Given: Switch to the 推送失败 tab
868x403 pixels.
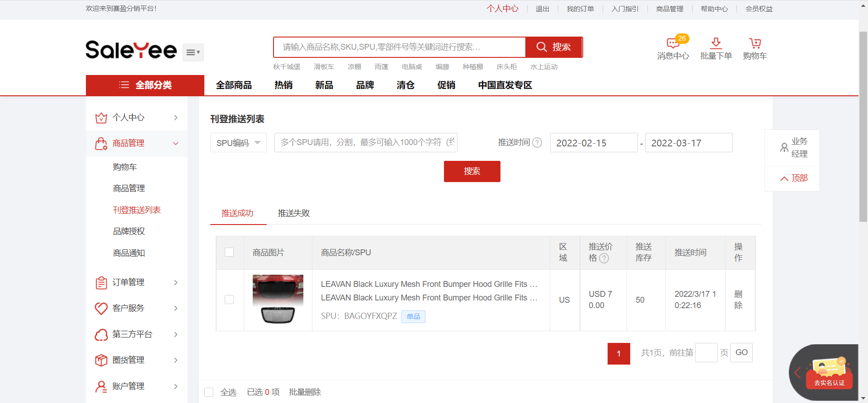Looking at the screenshot, I should [294, 213].
